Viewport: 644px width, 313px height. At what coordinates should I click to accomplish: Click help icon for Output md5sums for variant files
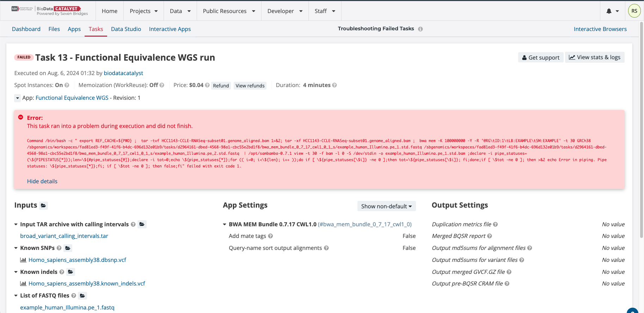click(x=522, y=260)
